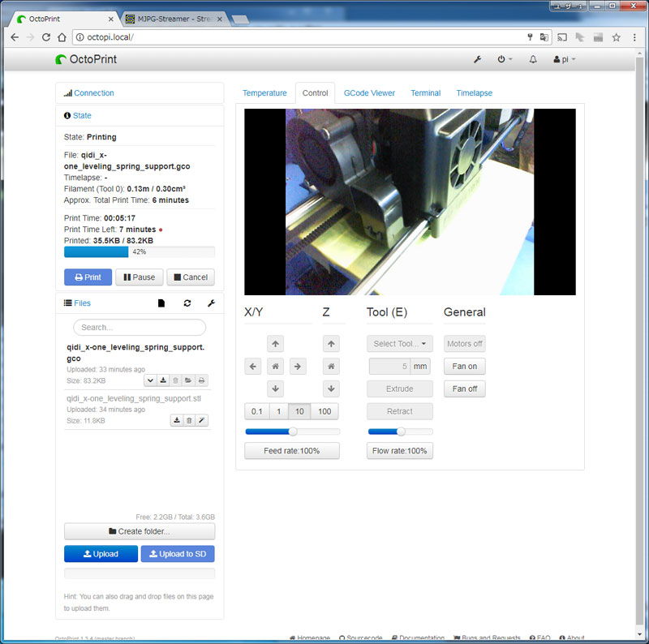Screen dimensions: 649x644
Task: Refresh the Files list
Action: (187, 303)
